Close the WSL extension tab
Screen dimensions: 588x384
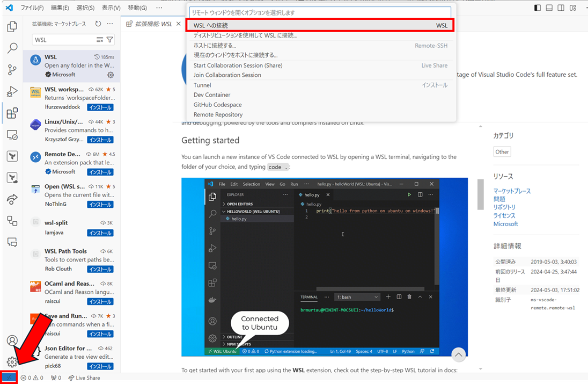coord(179,24)
